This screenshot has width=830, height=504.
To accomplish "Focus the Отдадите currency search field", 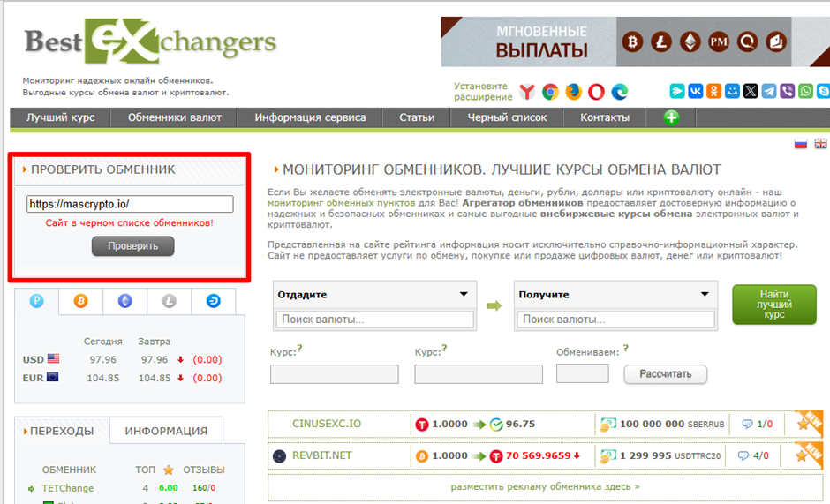I will [x=374, y=320].
